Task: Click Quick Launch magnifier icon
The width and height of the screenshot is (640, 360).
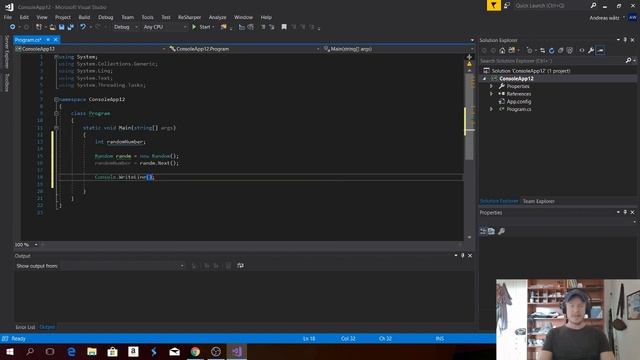Action: click(593, 6)
